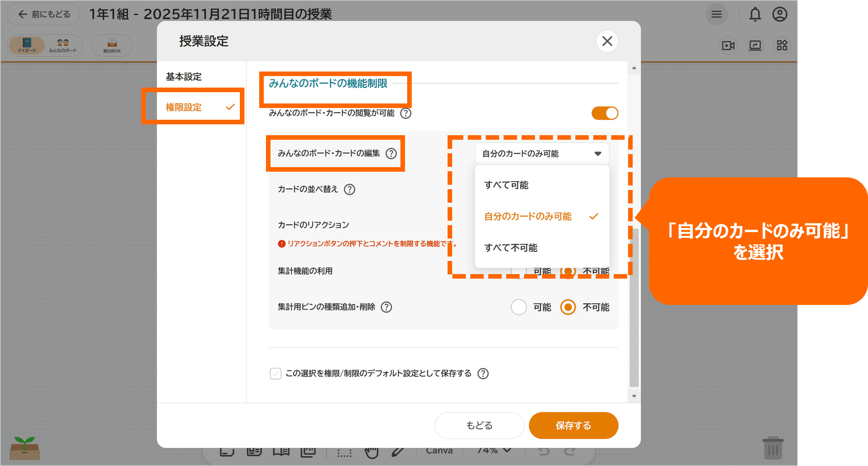Check the save as default setting checkbox
Image resolution: width=868 pixels, height=466 pixels.
(x=276, y=373)
